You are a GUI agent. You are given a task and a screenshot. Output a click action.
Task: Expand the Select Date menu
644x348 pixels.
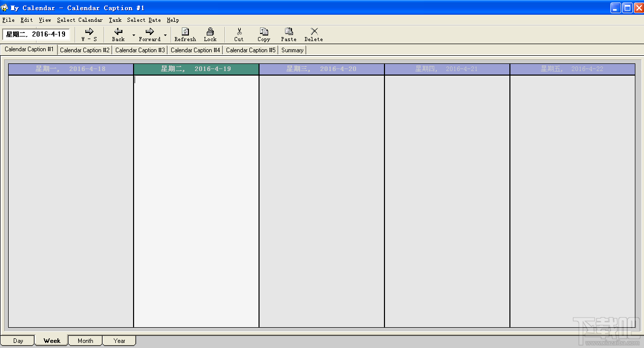point(145,20)
